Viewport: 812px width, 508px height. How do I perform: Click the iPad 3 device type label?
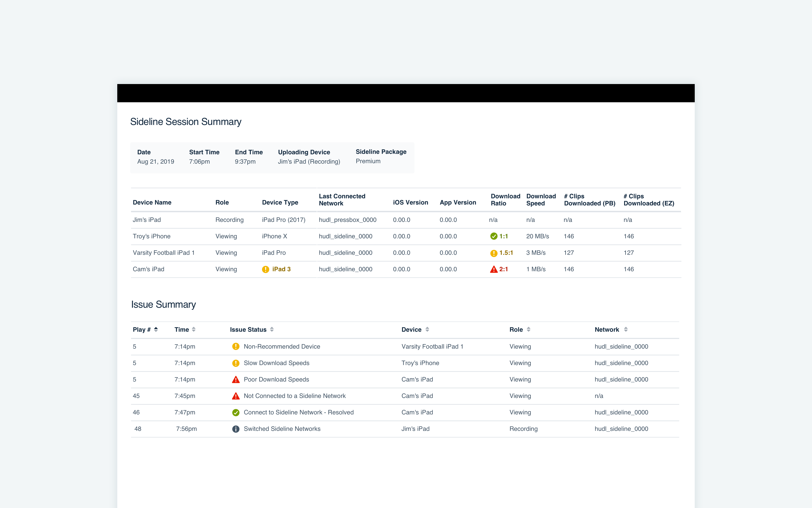[282, 269]
